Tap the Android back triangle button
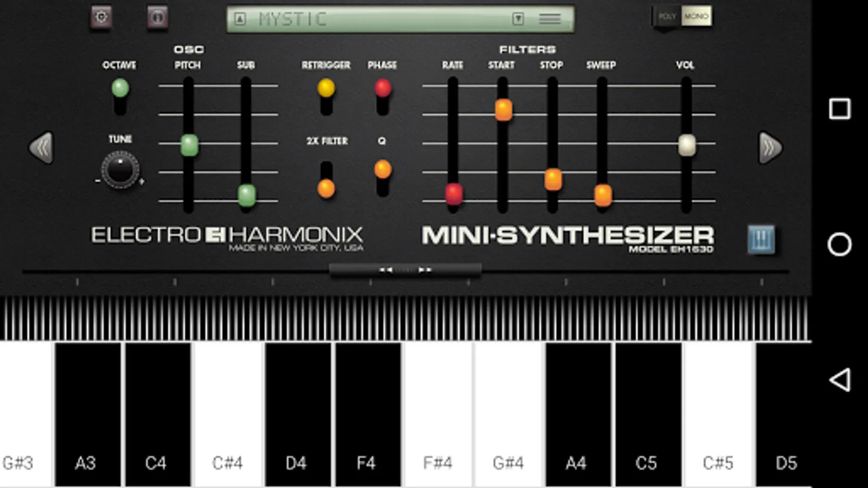Screen dimensions: 868x488 pos(839,380)
